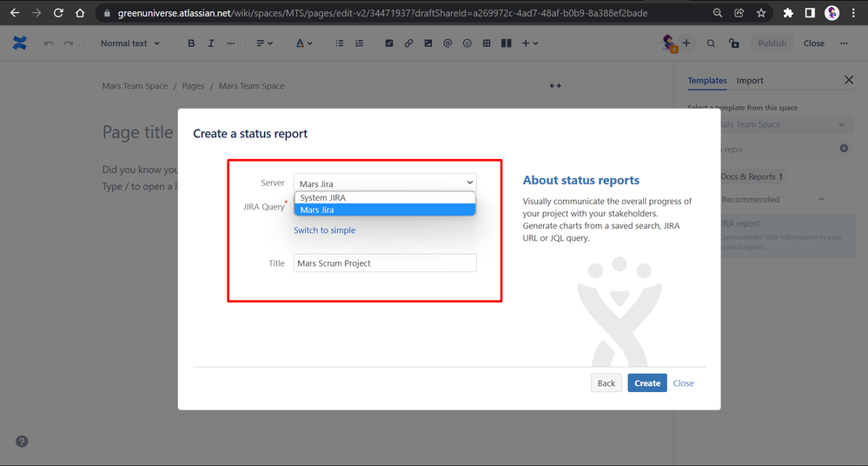Open the text alignment dropdown
This screenshot has height=466, width=868.
tap(265, 43)
